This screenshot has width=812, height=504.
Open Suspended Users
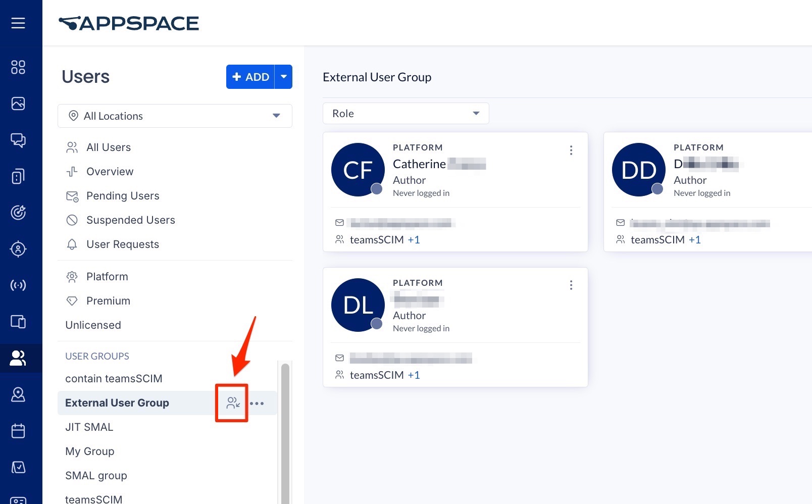(x=131, y=220)
